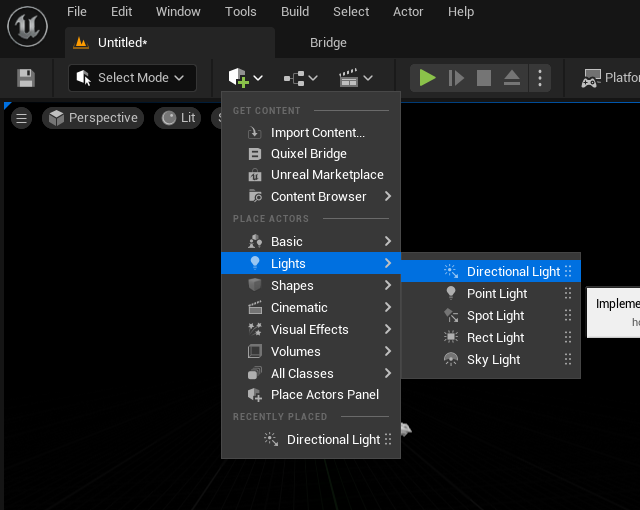Click the Eject button
This screenshot has height=510, width=640.
(x=511, y=78)
